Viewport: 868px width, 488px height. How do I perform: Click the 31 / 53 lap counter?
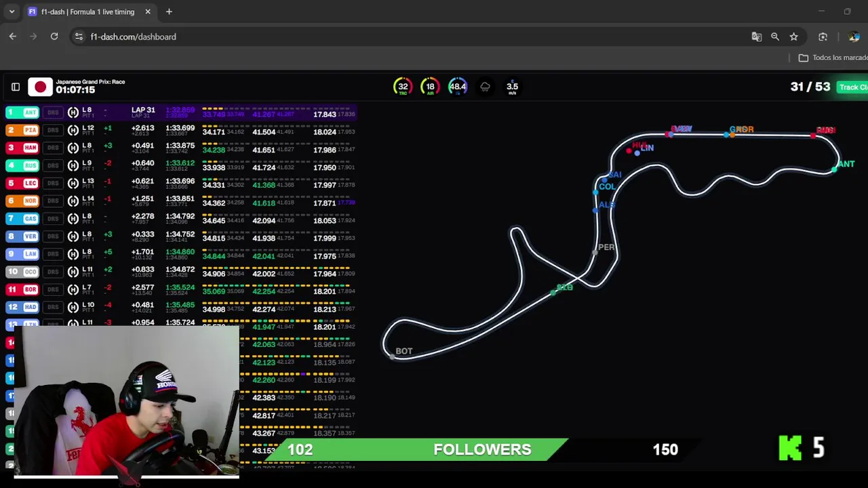pyautogui.click(x=810, y=87)
